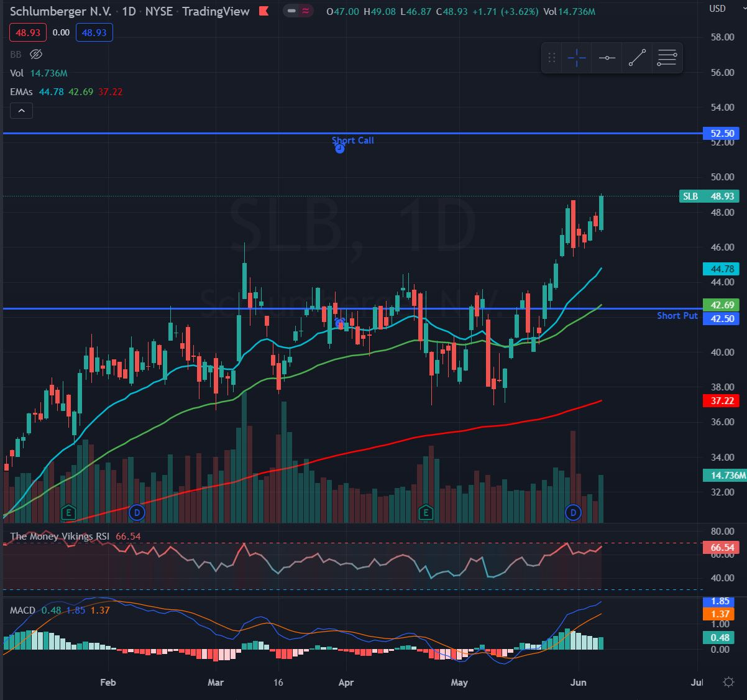Click the NYSE exchange label

click(x=158, y=11)
